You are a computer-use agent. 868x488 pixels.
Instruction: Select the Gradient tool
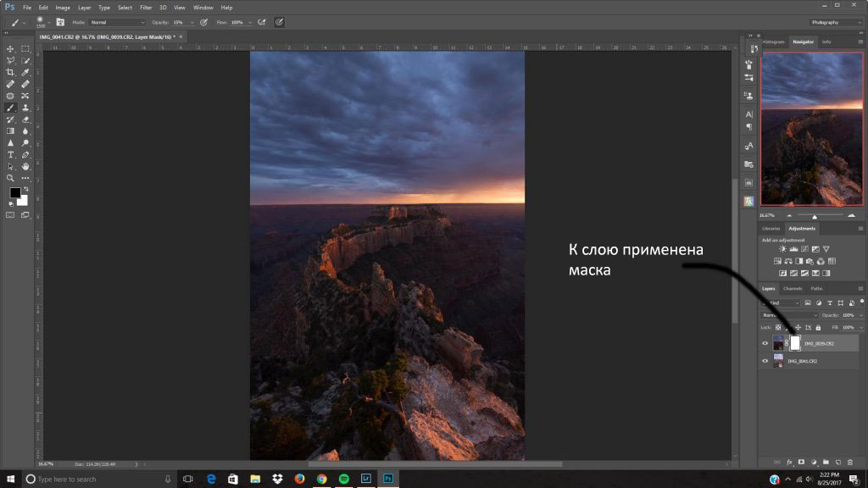click(x=10, y=131)
